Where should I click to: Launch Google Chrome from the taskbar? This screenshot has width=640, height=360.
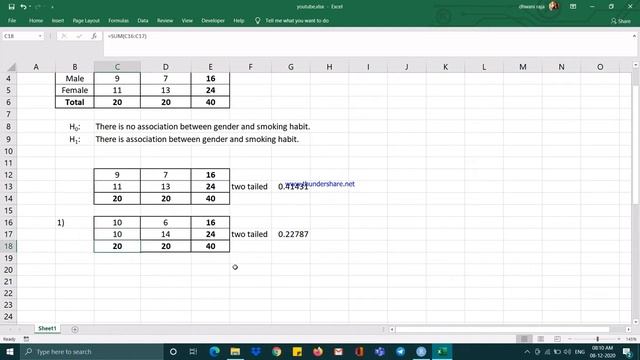[277, 351]
